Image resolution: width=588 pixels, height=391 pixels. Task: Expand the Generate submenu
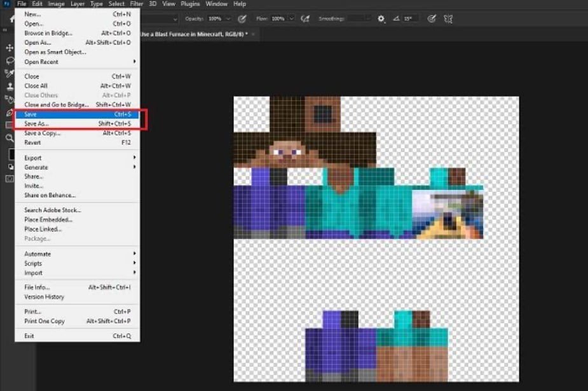tap(78, 167)
